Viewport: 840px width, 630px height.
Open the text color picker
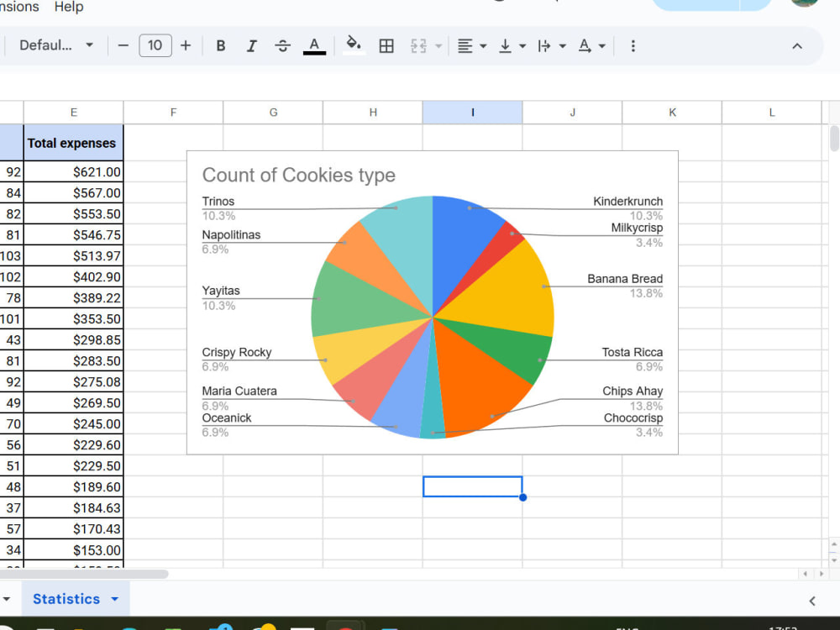[314, 46]
